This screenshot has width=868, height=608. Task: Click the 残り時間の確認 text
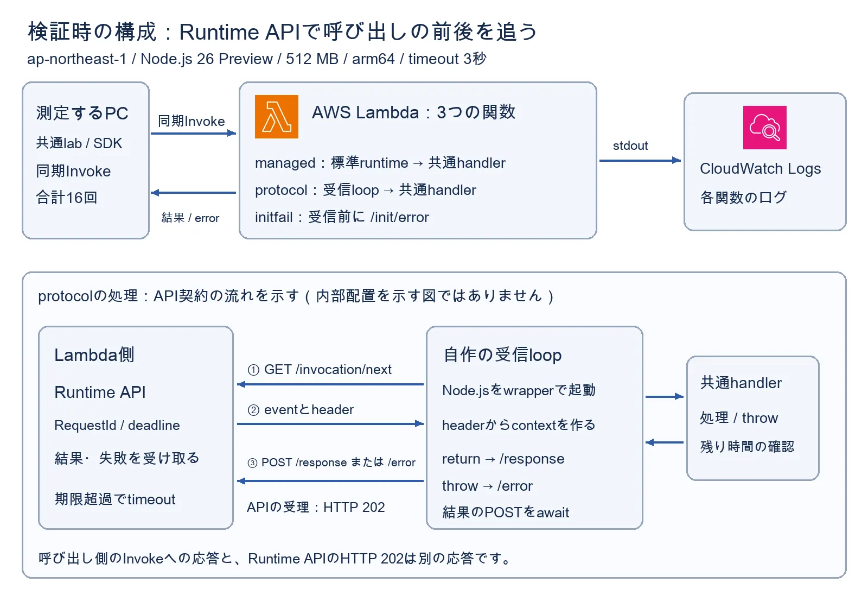coord(747,447)
